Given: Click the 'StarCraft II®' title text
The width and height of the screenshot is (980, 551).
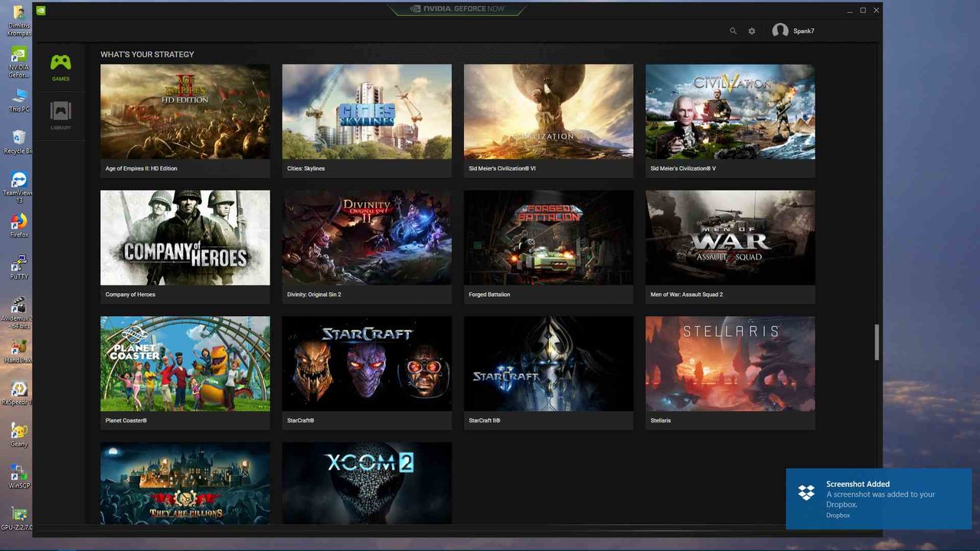Looking at the screenshot, I should click(x=484, y=420).
